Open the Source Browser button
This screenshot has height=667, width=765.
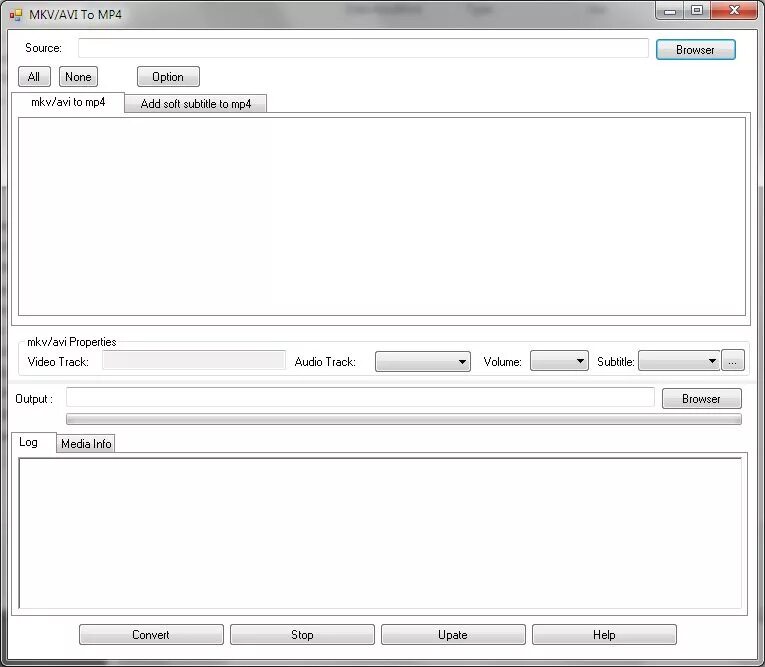pos(695,50)
